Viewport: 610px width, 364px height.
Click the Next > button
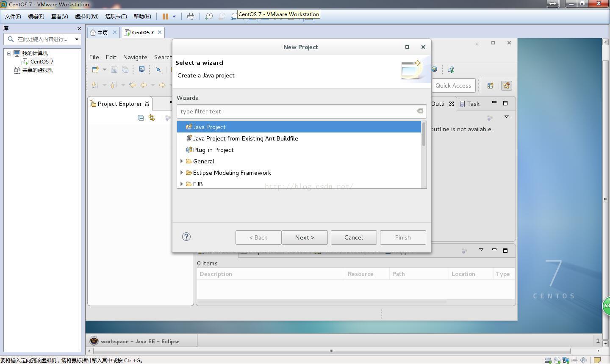(305, 237)
